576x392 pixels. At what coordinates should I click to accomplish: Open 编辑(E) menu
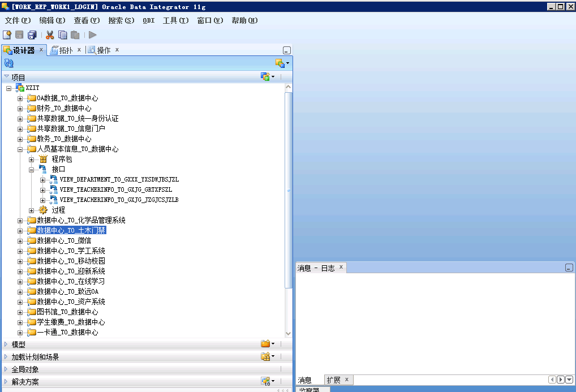[52, 20]
